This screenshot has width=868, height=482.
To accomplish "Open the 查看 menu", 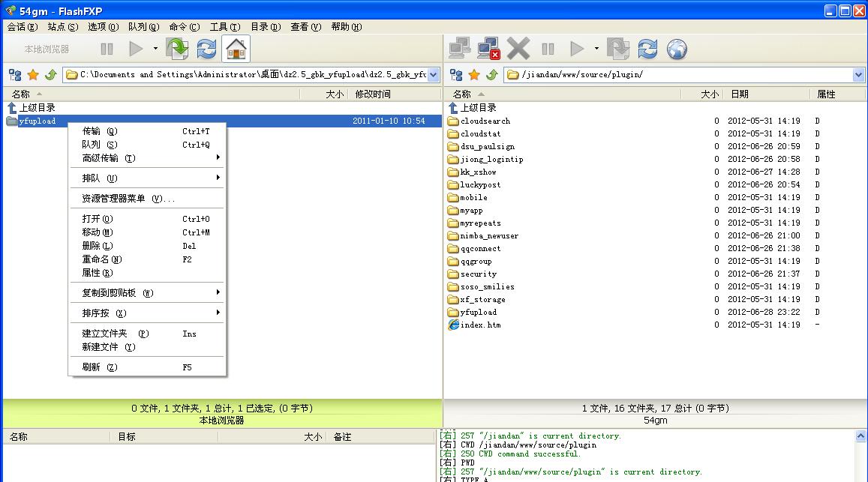I will click(x=305, y=26).
